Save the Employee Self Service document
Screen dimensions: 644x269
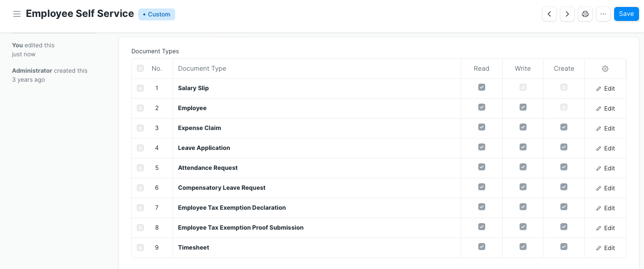pyautogui.click(x=626, y=14)
